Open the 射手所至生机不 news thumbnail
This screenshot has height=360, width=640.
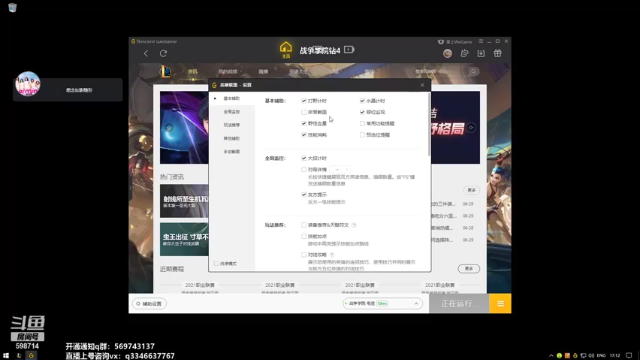[x=184, y=201]
